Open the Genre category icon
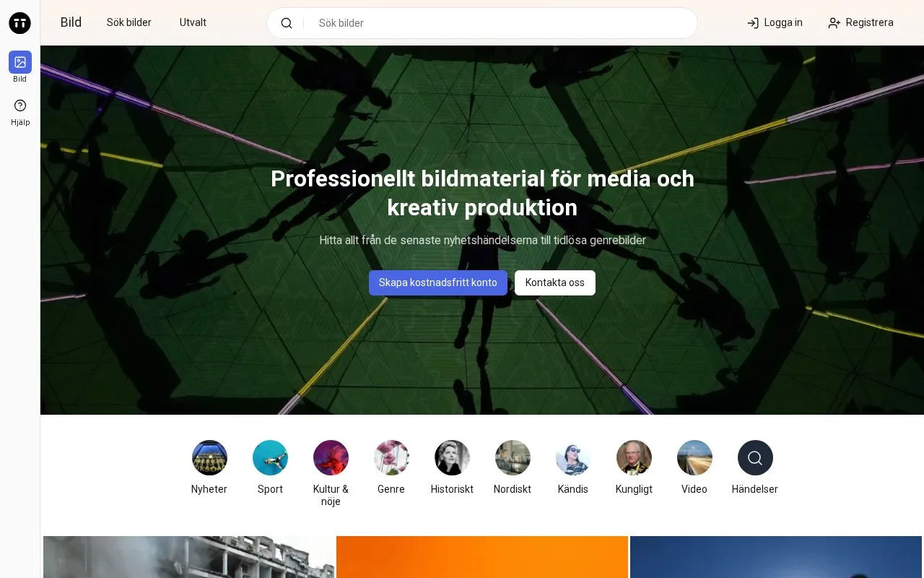Viewport: 924px width, 578px height. click(x=391, y=458)
